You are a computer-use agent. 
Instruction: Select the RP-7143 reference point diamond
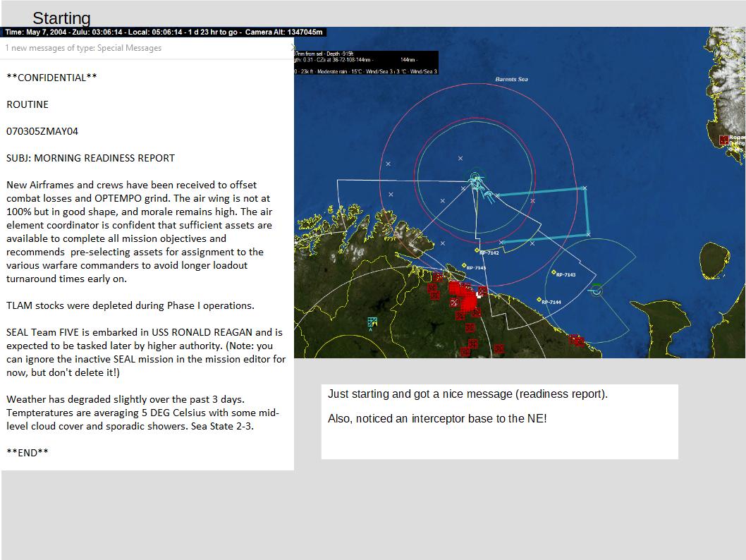[554, 273]
